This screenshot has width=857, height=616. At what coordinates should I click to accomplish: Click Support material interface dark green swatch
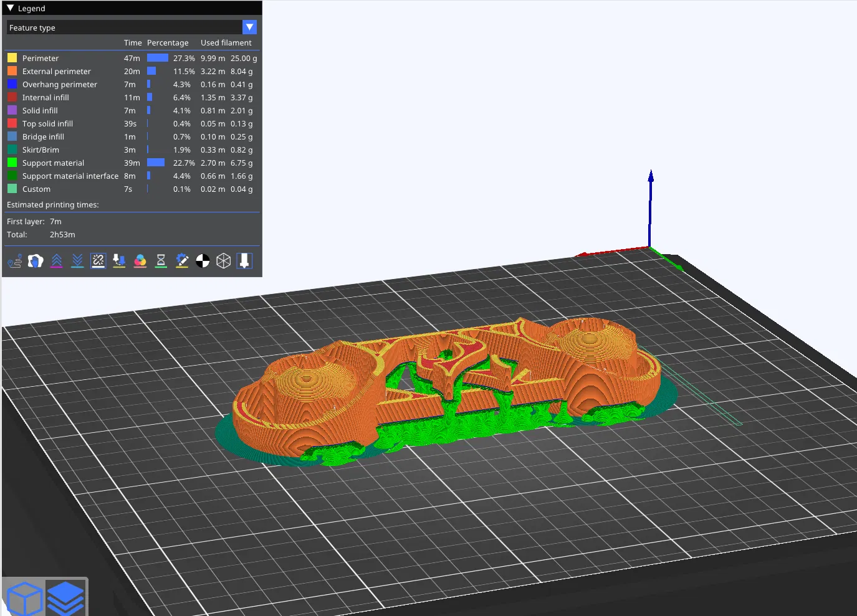pos(12,176)
